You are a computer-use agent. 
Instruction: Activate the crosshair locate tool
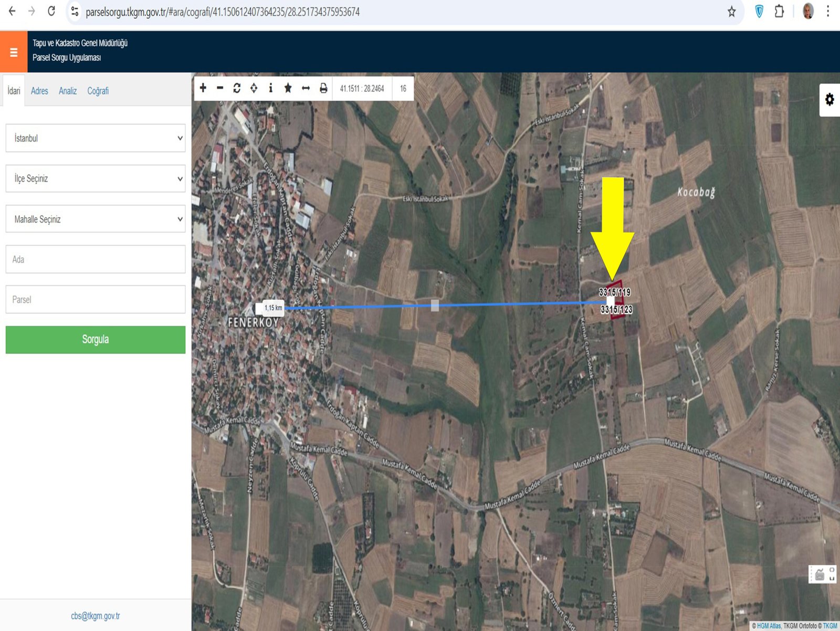[x=254, y=88]
